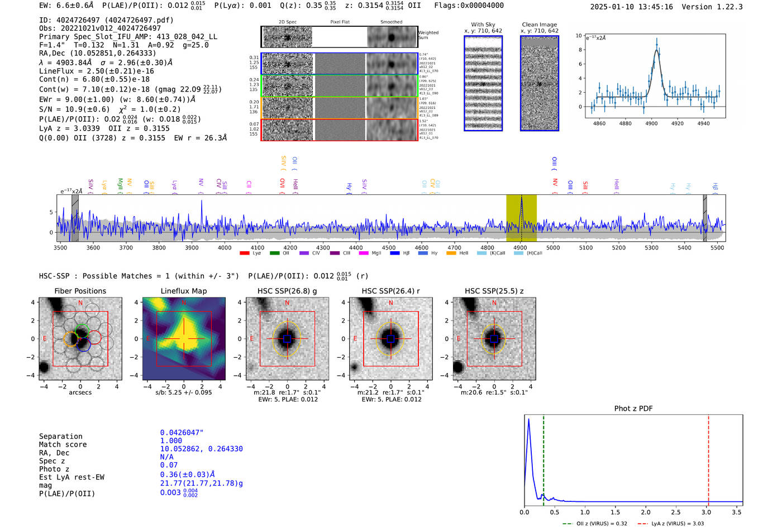Click the red Lyα legend swatch
Screen dimensions: 782x532
[244, 253]
